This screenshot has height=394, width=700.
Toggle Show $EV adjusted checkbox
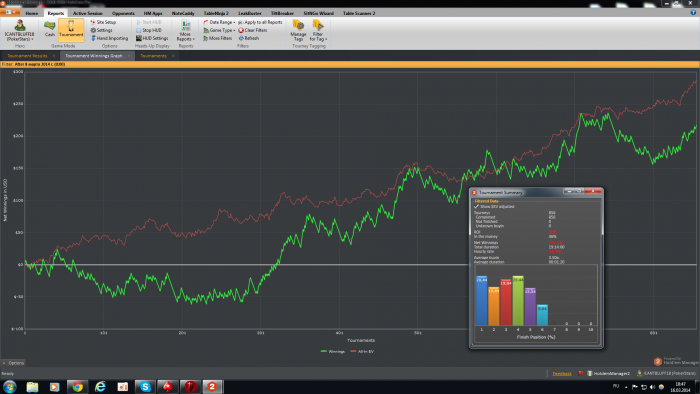click(x=476, y=207)
